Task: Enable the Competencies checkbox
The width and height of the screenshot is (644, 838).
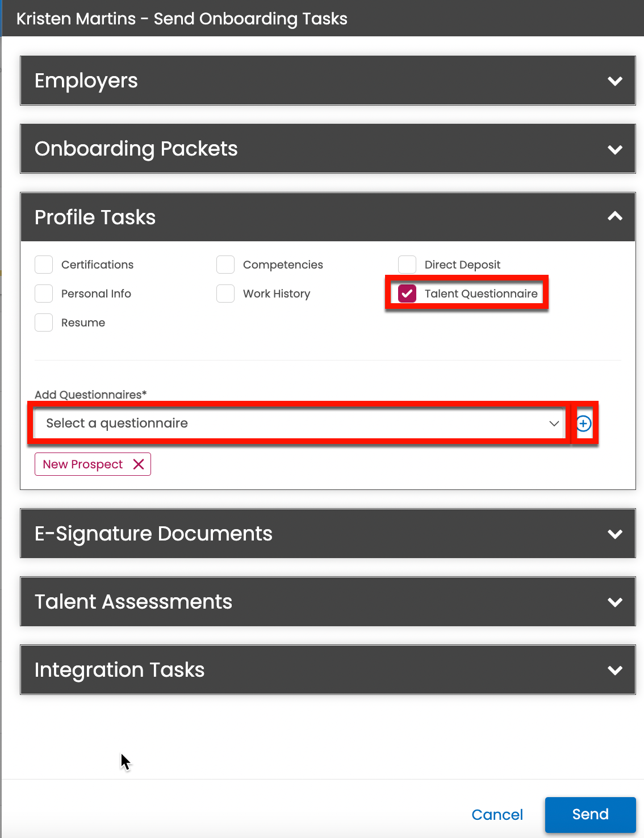Action: pyautogui.click(x=225, y=265)
